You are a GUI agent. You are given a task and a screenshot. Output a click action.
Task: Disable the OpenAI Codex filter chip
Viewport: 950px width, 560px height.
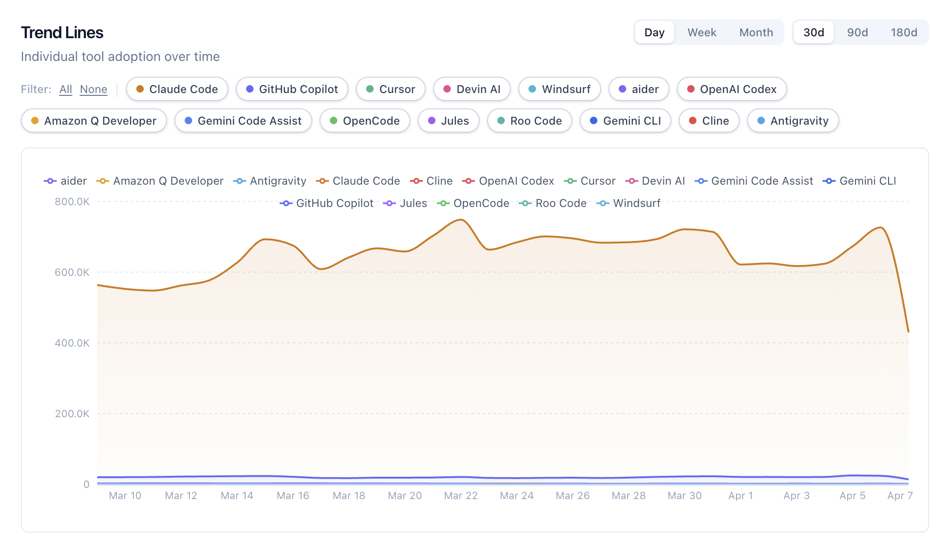tap(732, 89)
